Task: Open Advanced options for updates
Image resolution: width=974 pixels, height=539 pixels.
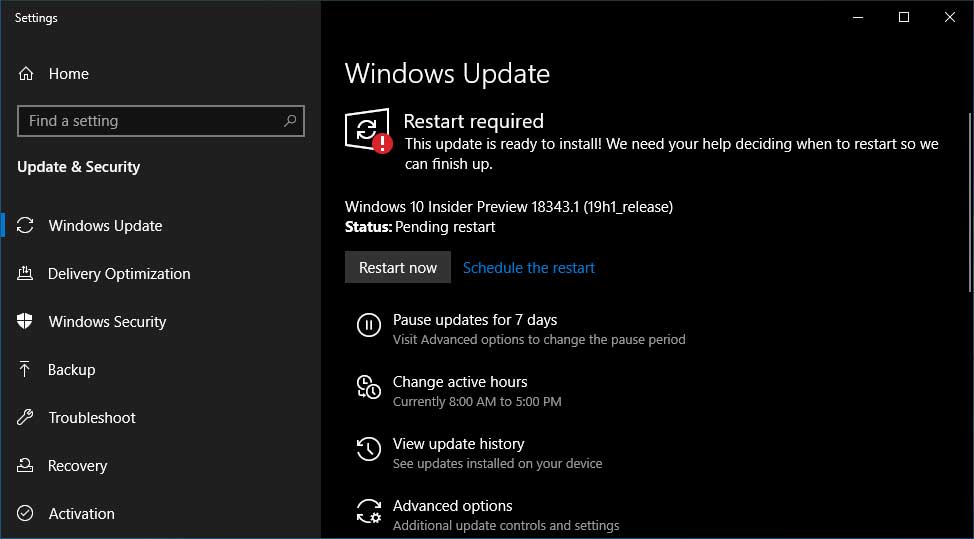Action: (x=452, y=506)
